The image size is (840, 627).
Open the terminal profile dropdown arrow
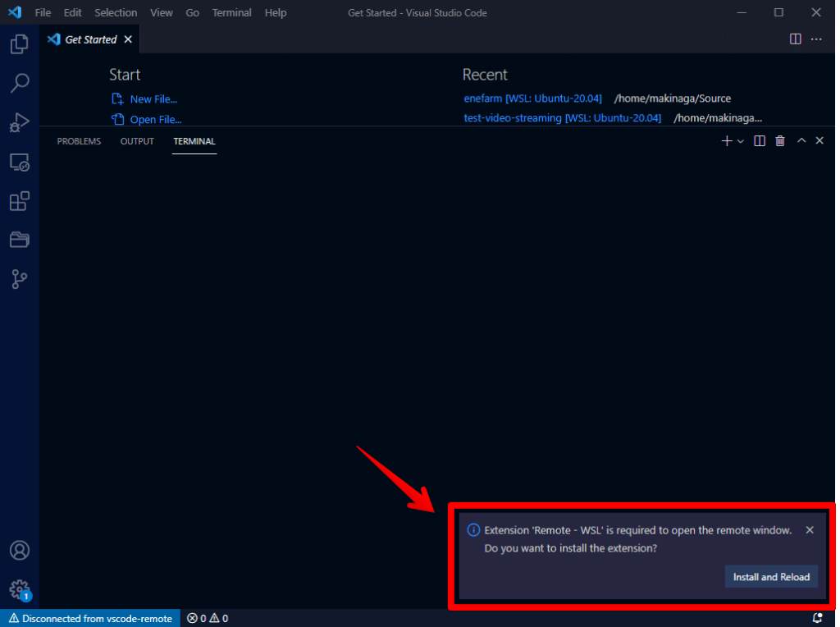(x=740, y=140)
